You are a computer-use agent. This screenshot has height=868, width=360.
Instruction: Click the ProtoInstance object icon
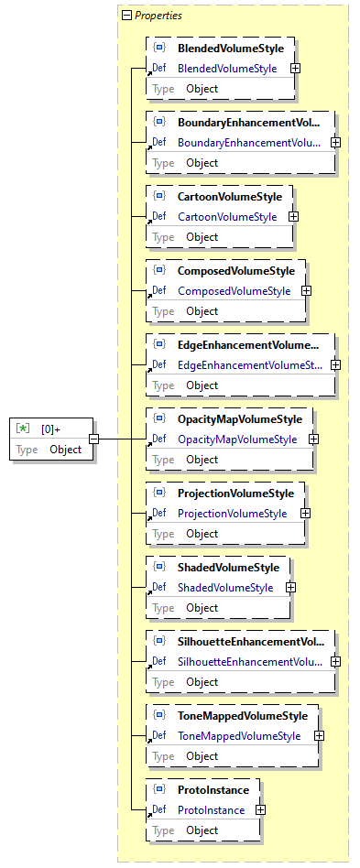159,789
